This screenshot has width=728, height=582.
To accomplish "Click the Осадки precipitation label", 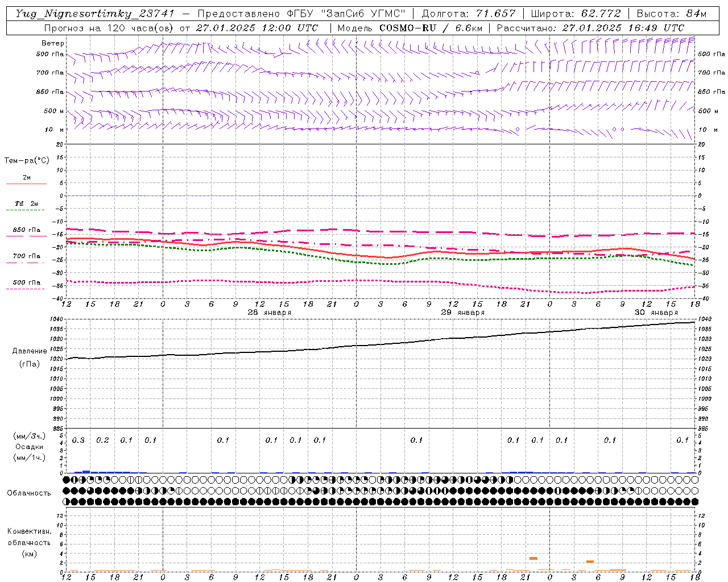I will point(30,447).
